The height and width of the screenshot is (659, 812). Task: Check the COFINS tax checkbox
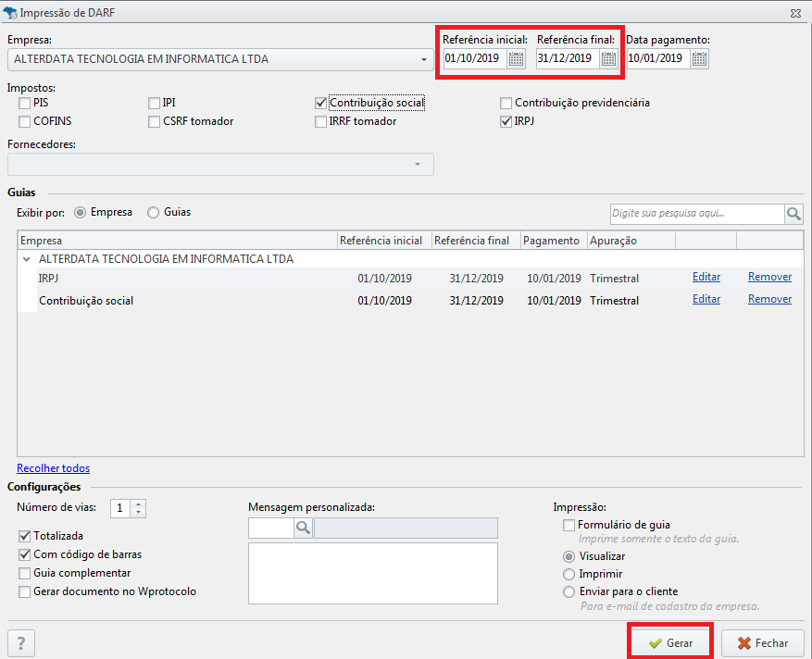tap(24, 121)
